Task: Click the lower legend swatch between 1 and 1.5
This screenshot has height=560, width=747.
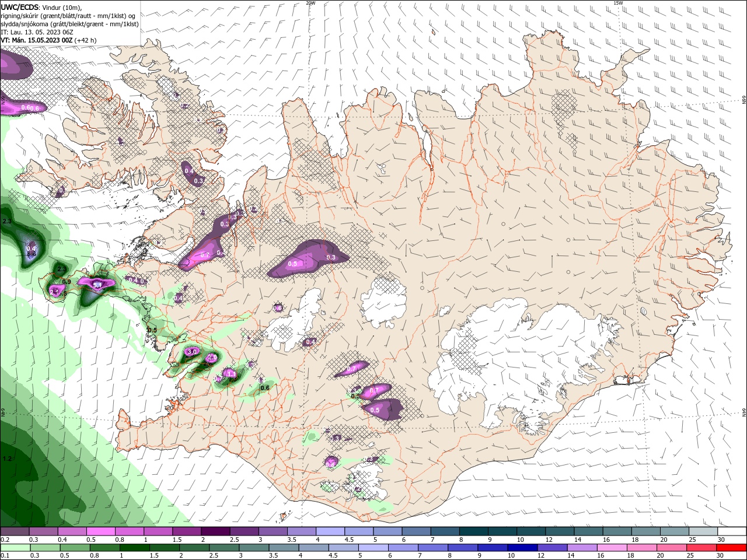Action: pyautogui.click(x=134, y=548)
